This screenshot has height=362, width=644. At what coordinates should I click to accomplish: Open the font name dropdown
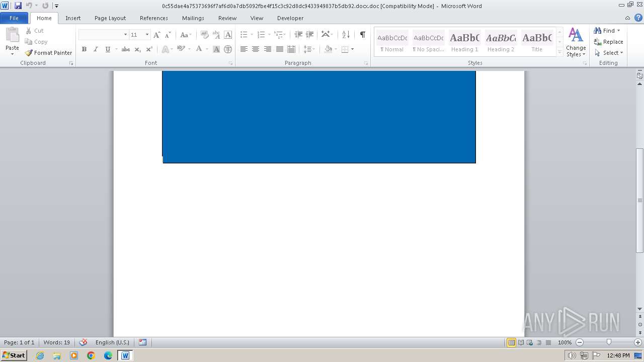click(x=125, y=35)
